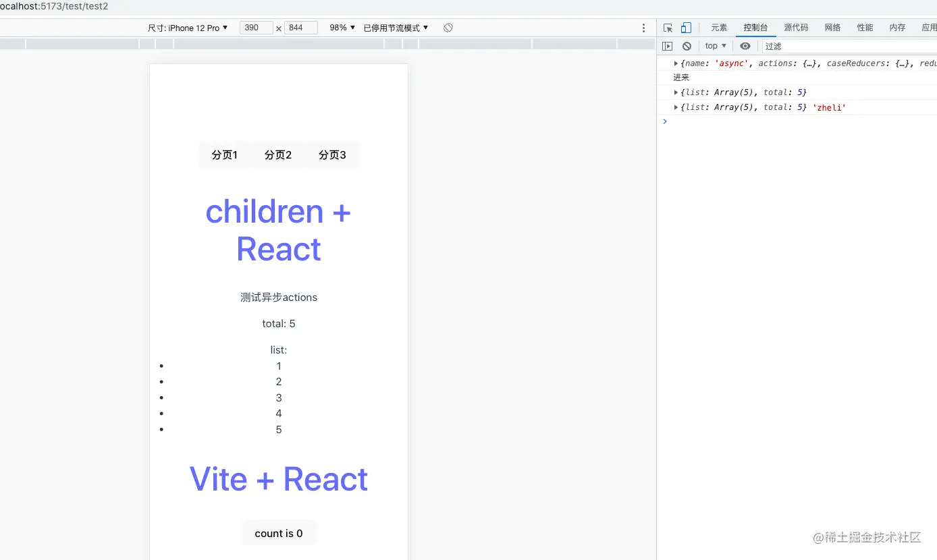Click the 测试异步actions text
This screenshot has width=937, height=560.
(279, 297)
